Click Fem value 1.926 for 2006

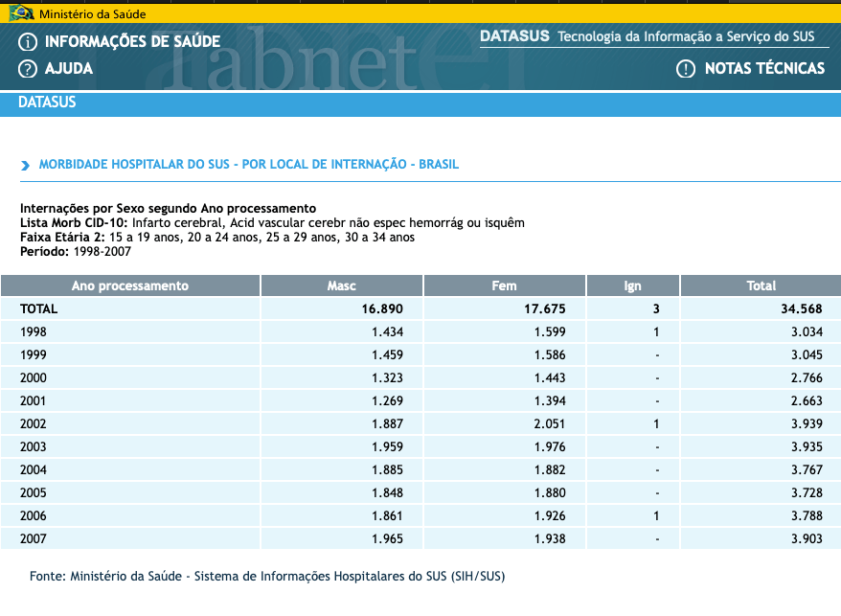(551, 516)
